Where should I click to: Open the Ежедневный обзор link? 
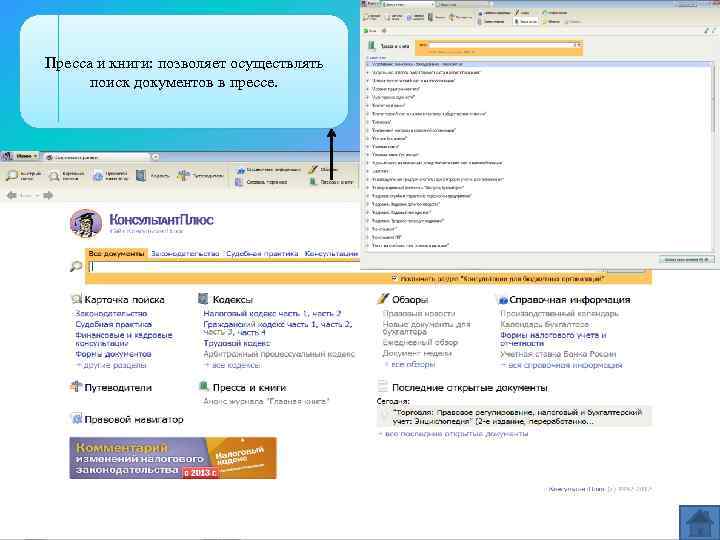point(420,343)
